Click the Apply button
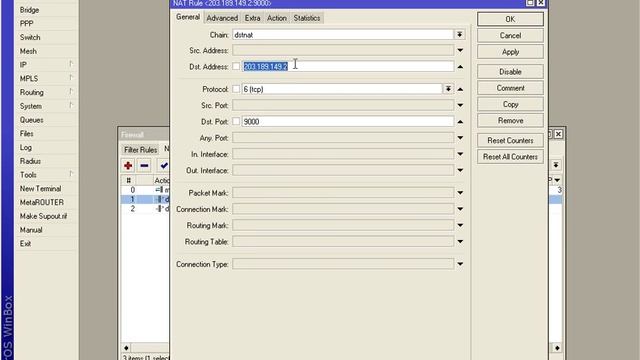 pyautogui.click(x=510, y=52)
